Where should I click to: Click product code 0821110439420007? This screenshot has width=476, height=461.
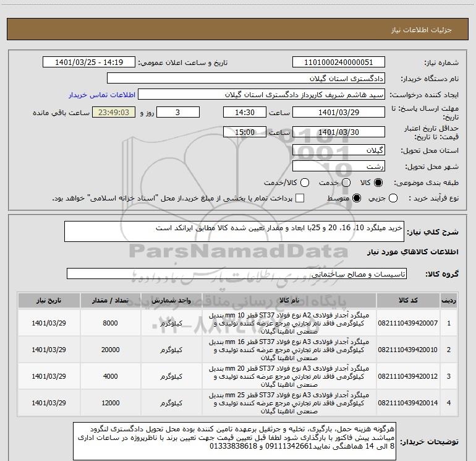click(x=408, y=323)
